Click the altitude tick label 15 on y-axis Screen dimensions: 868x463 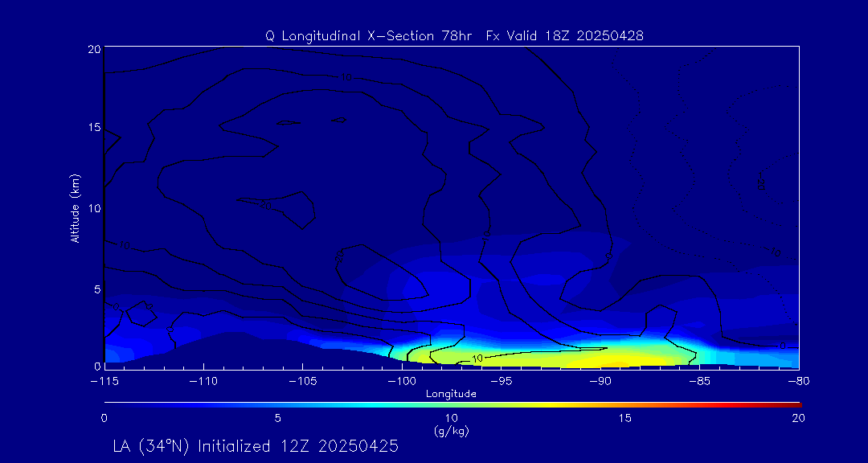[93, 128]
